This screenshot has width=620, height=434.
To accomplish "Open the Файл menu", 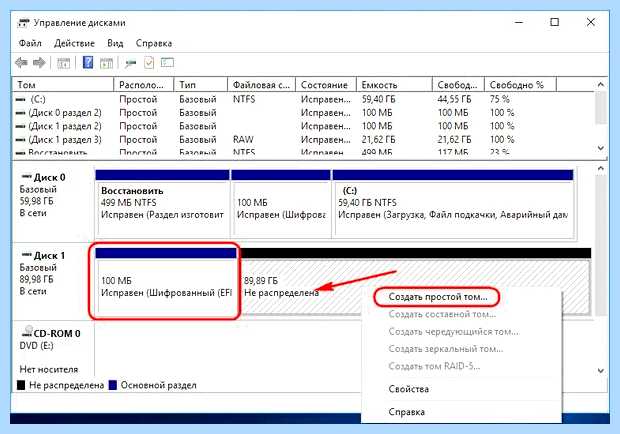I will tap(30, 43).
